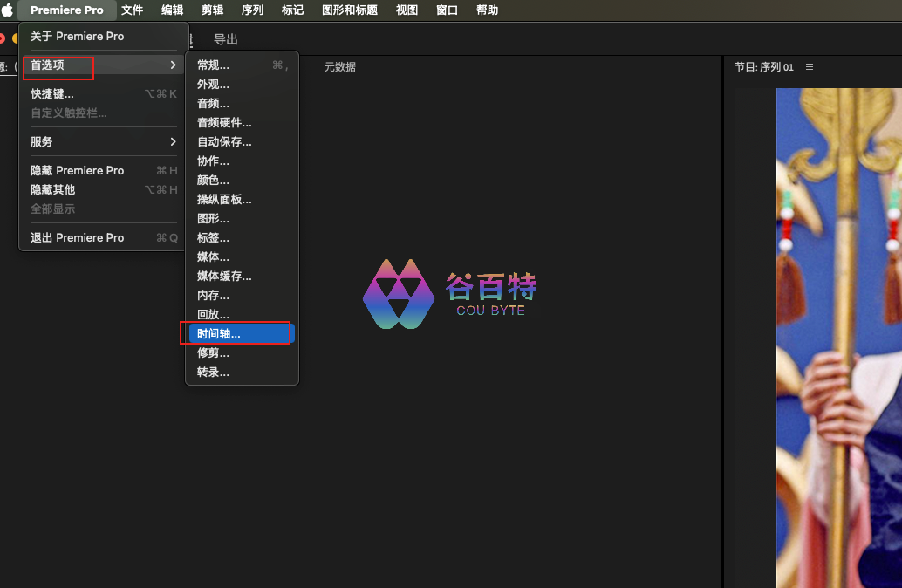
Task: Open the 文件 menu
Action: 132,10
